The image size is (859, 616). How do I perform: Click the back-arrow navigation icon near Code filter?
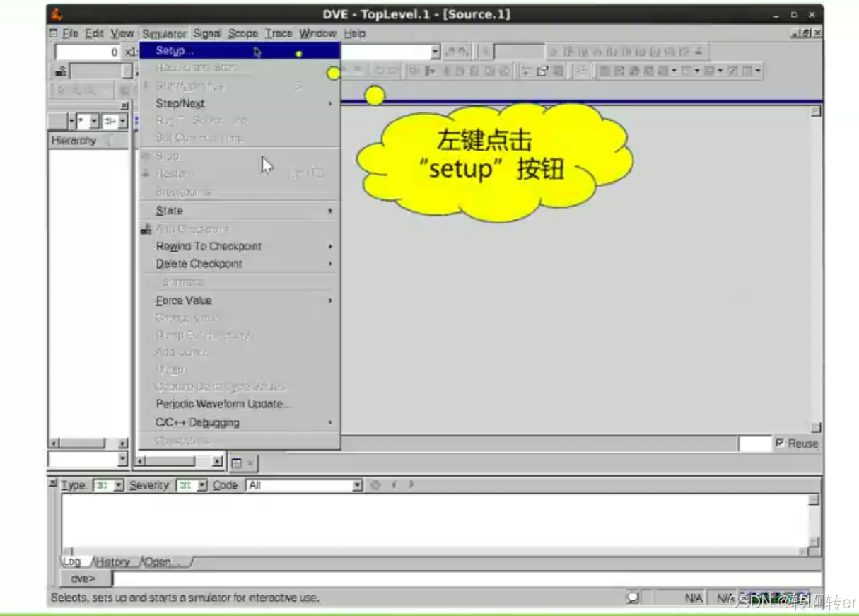click(x=395, y=485)
